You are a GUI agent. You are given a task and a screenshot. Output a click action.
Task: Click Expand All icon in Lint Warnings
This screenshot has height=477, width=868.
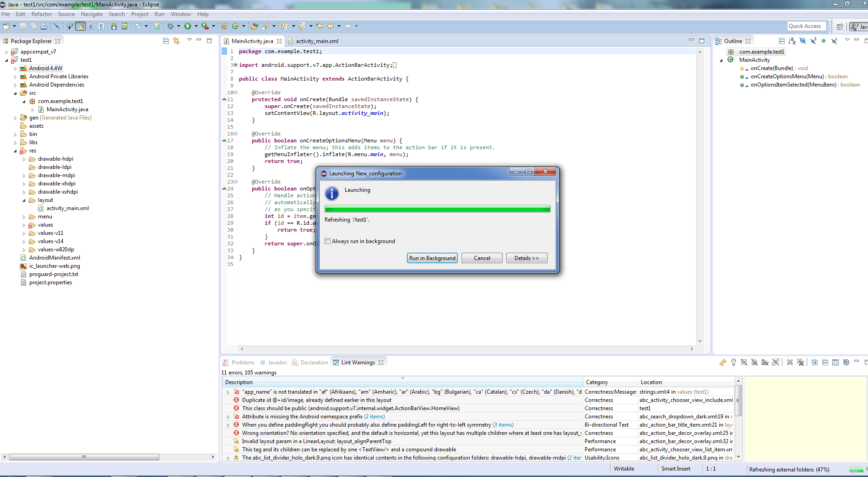coord(815,363)
